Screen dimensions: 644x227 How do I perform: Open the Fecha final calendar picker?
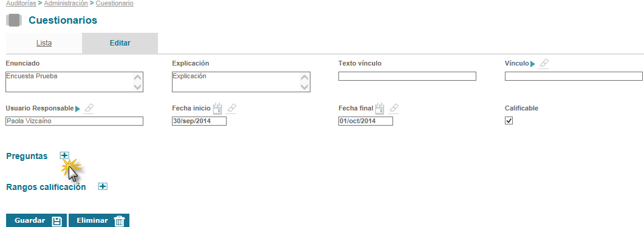(x=380, y=109)
